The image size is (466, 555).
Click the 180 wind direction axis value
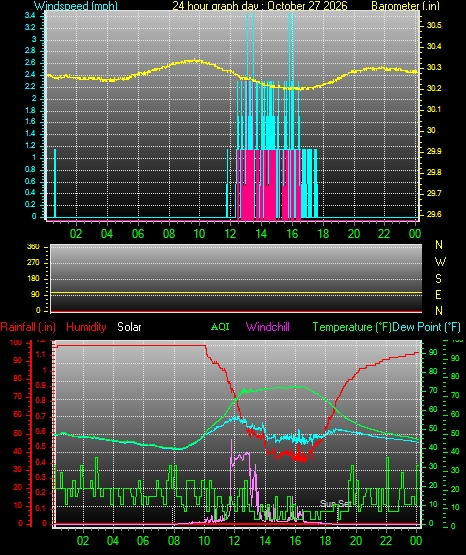33,279
